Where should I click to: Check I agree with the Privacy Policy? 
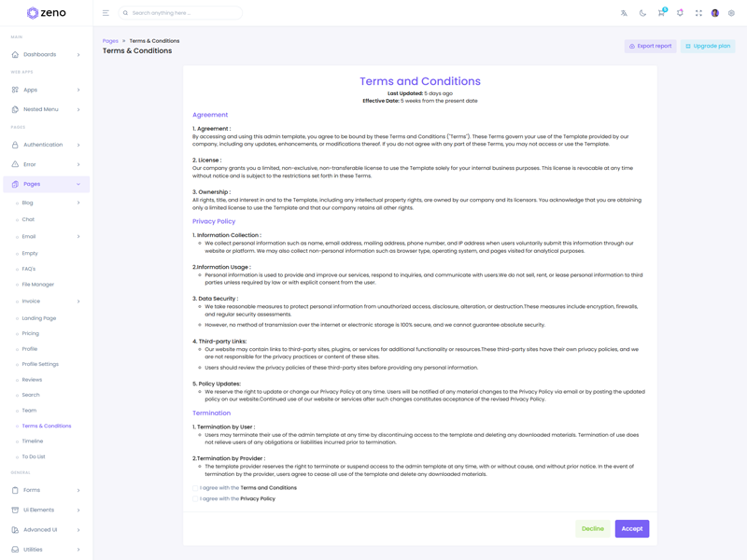point(196,499)
